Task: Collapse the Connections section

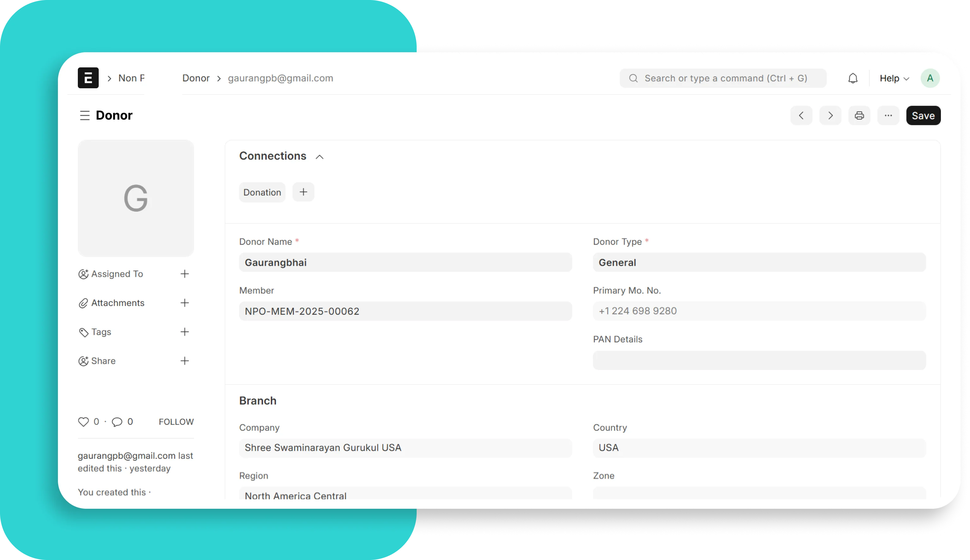Action: pos(320,157)
